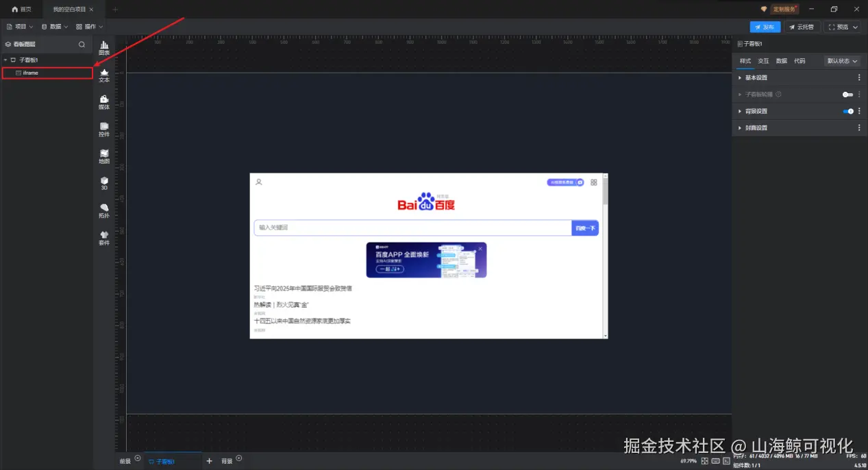Open news link 十四五以来中国自然资源家底更加厚实
Viewport: 868px width, 470px height.
(x=302, y=321)
